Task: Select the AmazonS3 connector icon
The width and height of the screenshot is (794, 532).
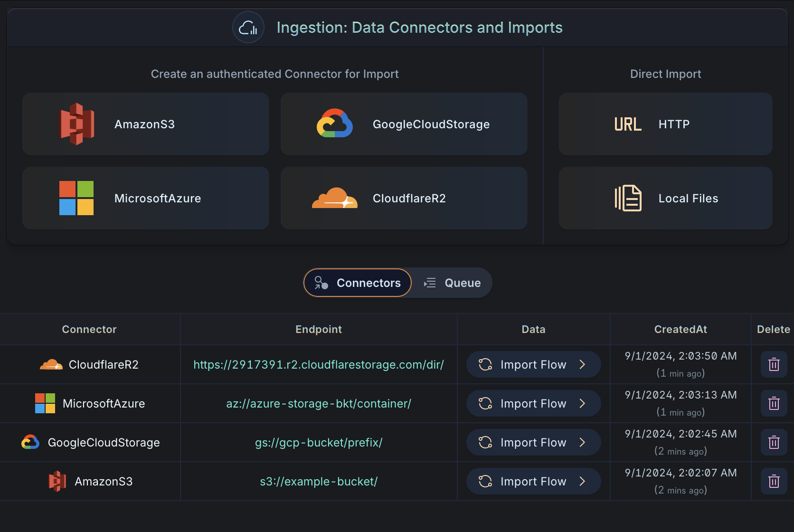Action: [x=76, y=124]
